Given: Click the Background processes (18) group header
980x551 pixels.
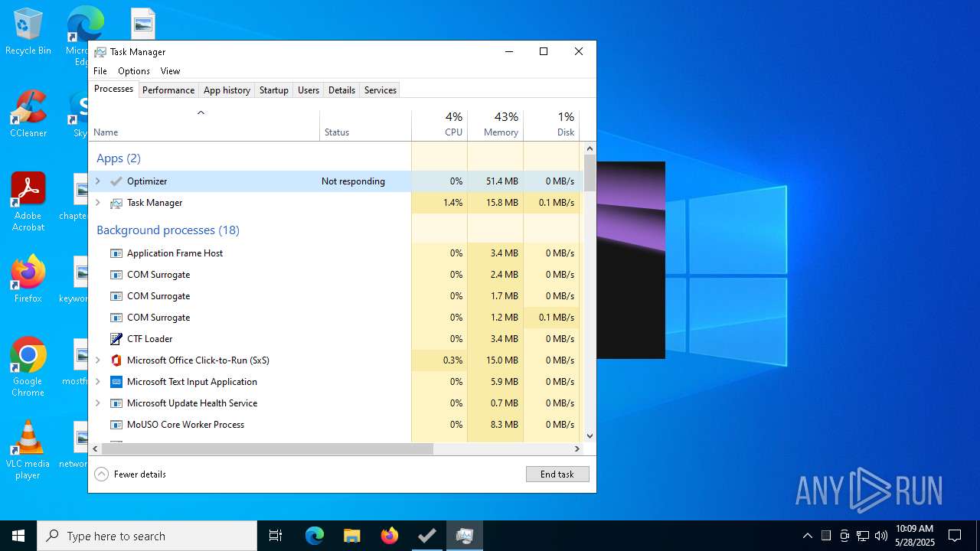Looking at the screenshot, I should pos(168,230).
